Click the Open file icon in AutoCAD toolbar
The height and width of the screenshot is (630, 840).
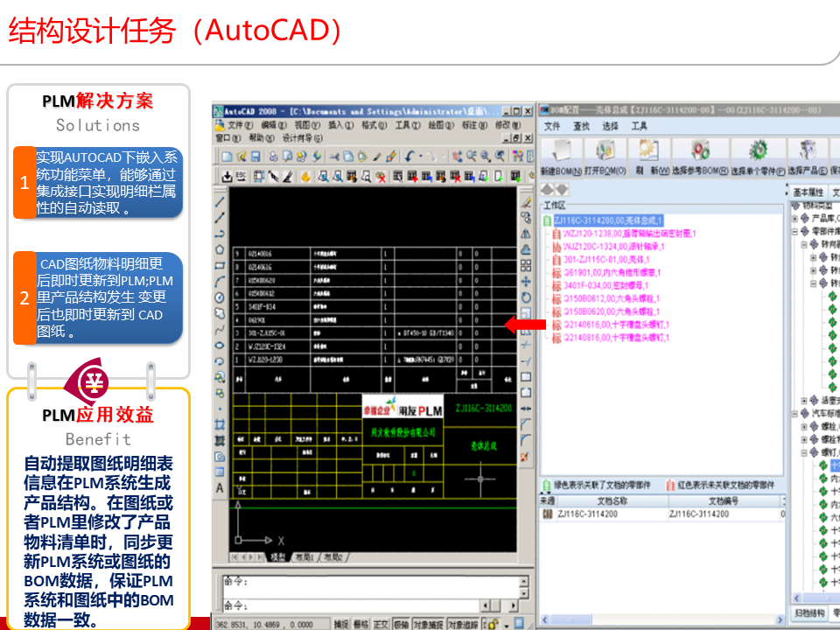point(241,157)
